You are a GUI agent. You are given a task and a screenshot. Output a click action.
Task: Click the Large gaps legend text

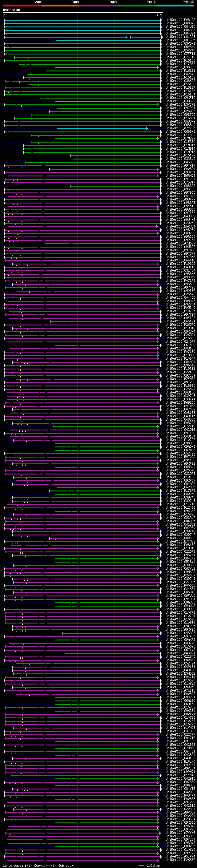point(38,866)
